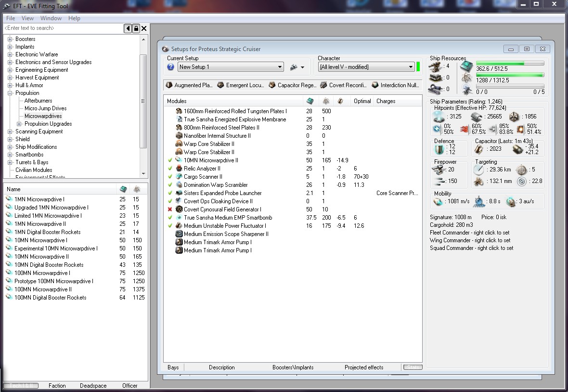Screen dimensions: 568x392
Task: Click the powergrid column header icon in Modules
Action: tap(326, 101)
